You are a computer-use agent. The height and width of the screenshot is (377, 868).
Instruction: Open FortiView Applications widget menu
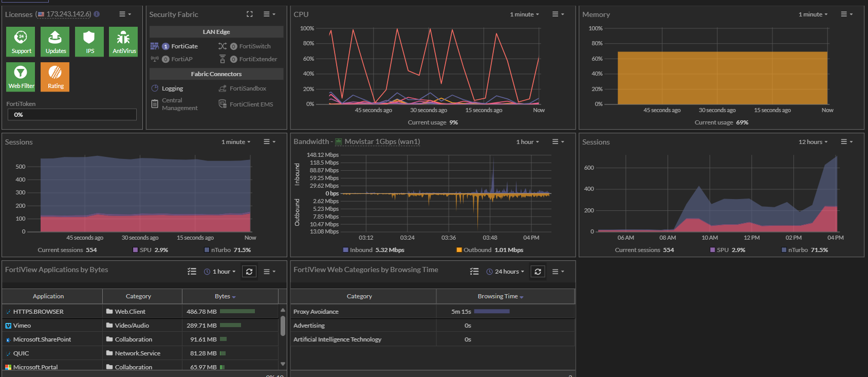(x=269, y=272)
